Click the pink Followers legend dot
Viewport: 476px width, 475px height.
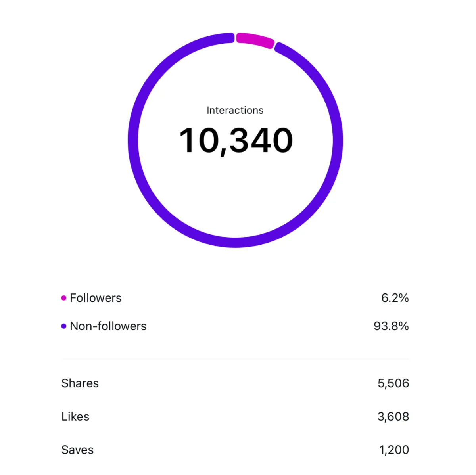tap(63, 298)
